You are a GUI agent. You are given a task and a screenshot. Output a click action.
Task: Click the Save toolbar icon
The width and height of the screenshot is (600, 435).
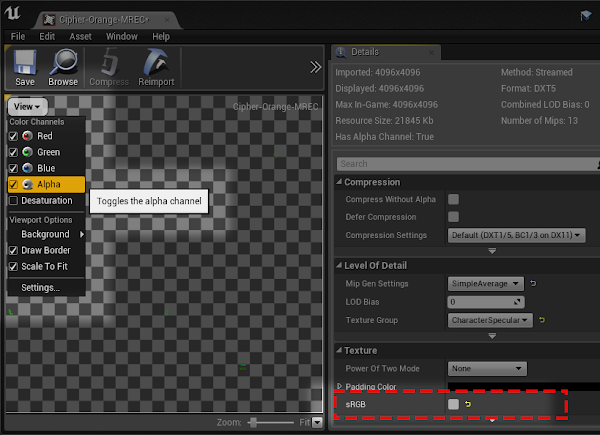coord(25,62)
